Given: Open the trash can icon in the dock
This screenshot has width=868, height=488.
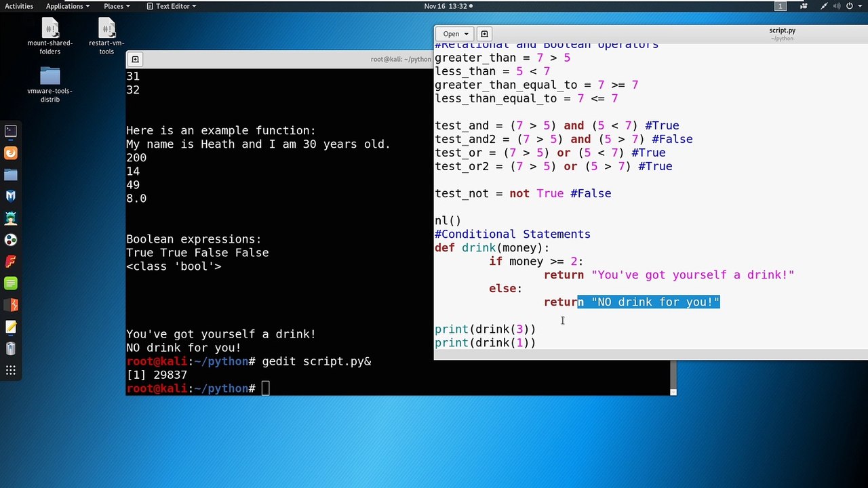Looking at the screenshot, I should [11, 348].
